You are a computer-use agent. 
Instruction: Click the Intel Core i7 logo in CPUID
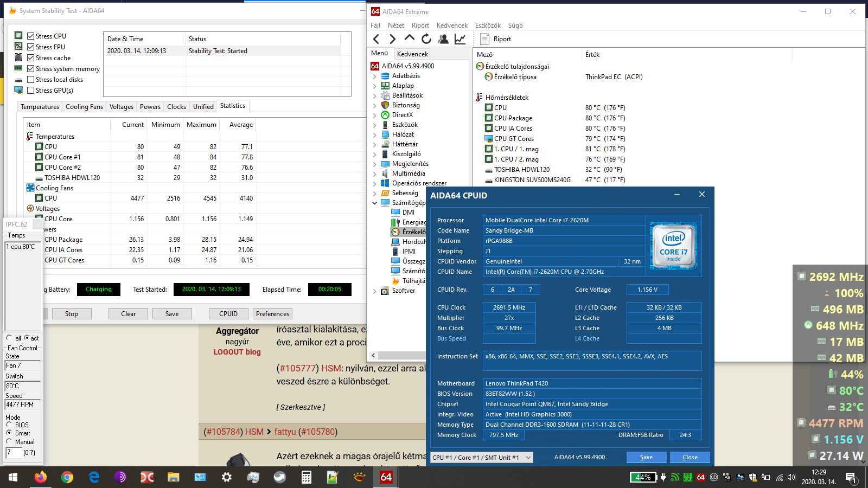click(673, 246)
